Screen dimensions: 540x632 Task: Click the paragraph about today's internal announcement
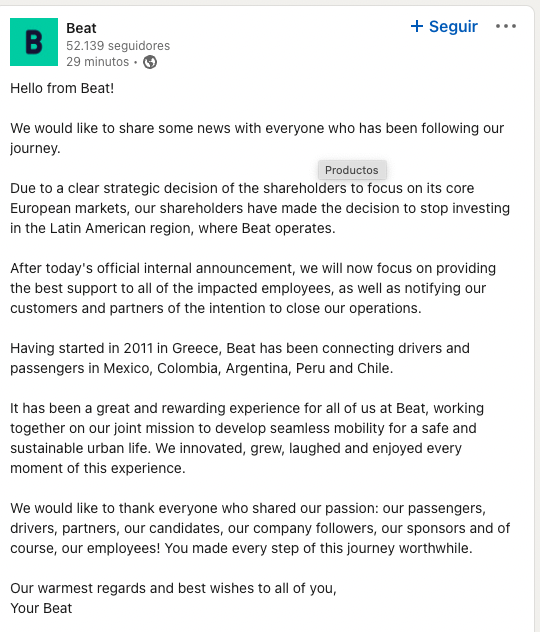click(x=253, y=288)
